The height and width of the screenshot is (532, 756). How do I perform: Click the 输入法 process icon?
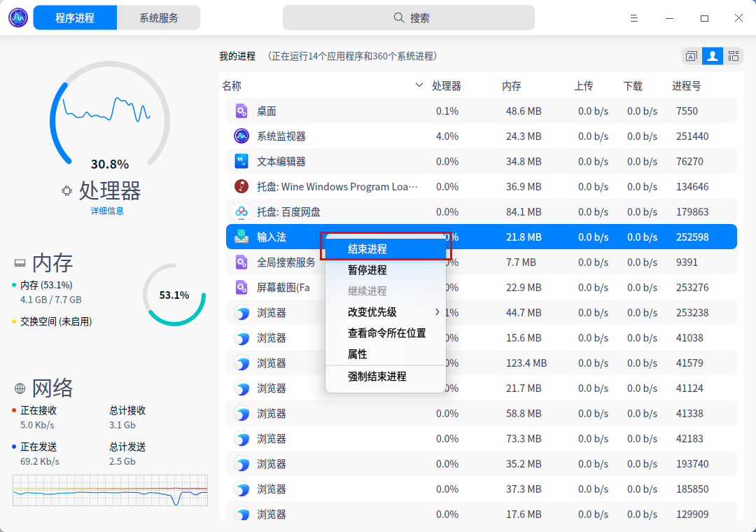tap(241, 237)
